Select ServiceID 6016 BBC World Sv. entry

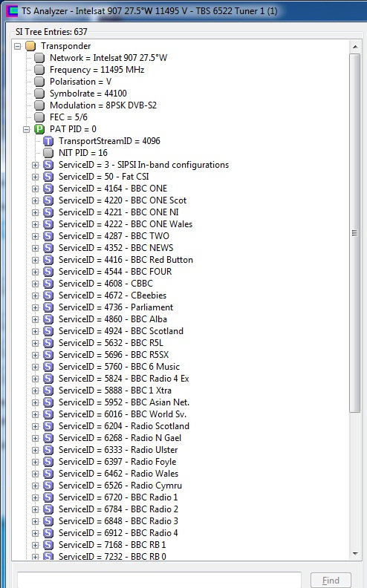(x=123, y=414)
